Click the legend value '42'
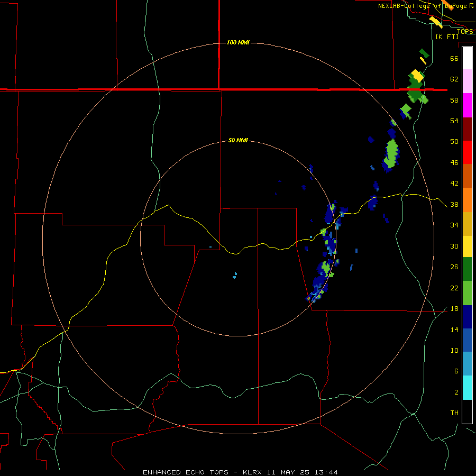Viewport: 476px width, 476px height. [x=454, y=184]
